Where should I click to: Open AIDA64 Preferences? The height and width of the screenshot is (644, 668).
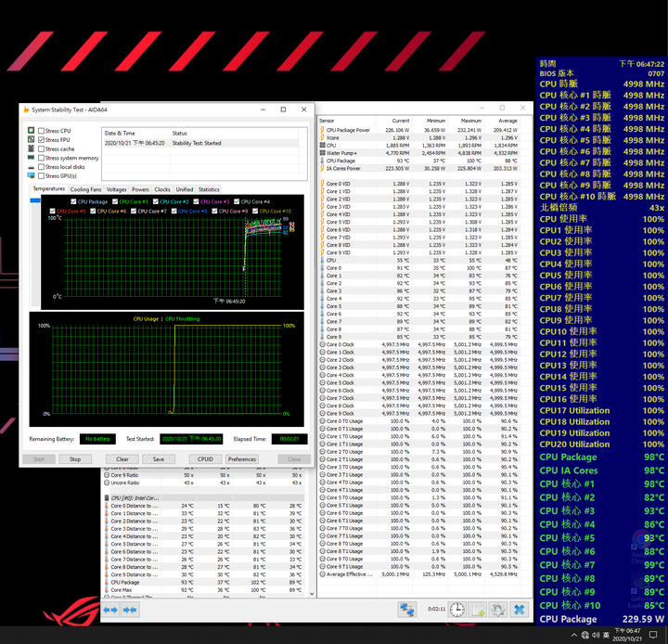pyautogui.click(x=242, y=459)
